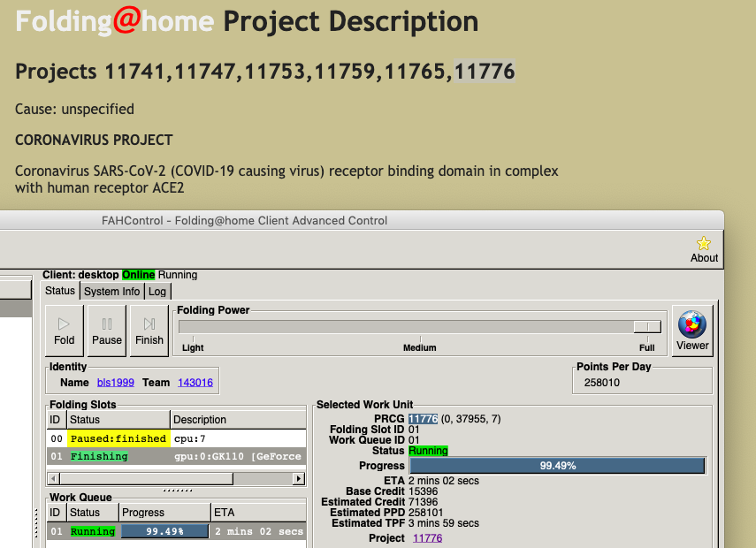Click the Folding Slots Status column header
Viewport: 756px width, 548px height.
(x=118, y=419)
